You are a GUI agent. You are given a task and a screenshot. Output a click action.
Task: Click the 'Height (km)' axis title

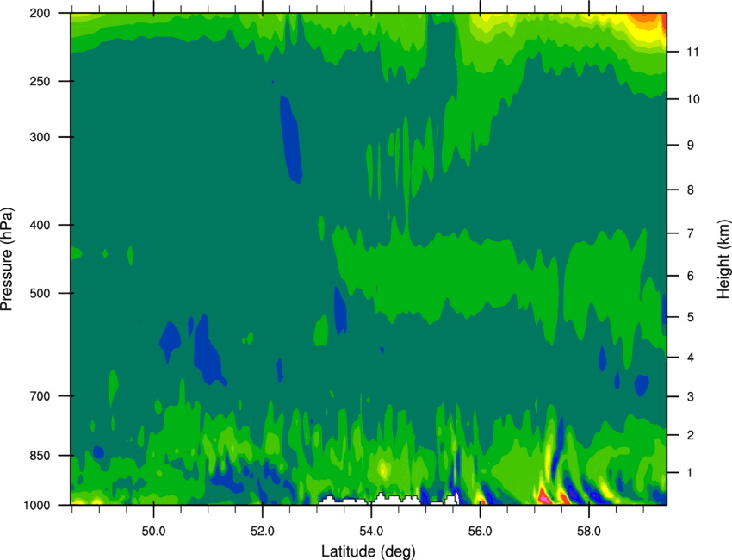(723, 259)
